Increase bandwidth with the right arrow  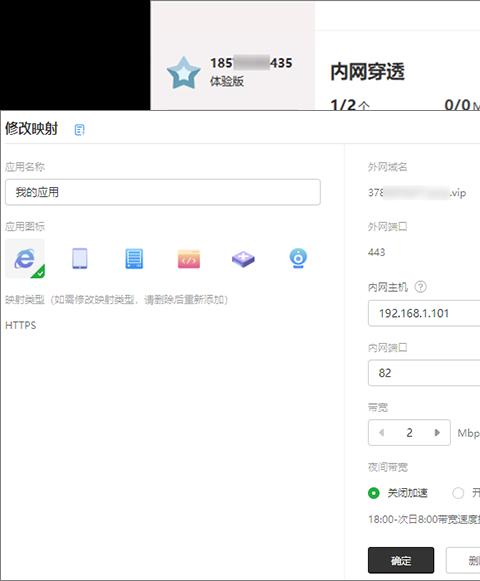pos(437,432)
